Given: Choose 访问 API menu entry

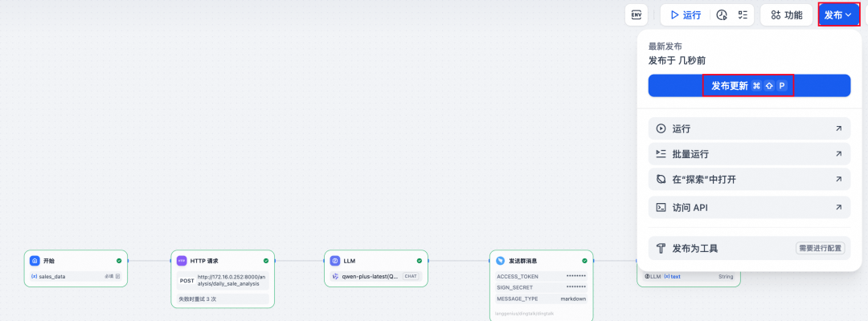Looking at the screenshot, I should [749, 208].
